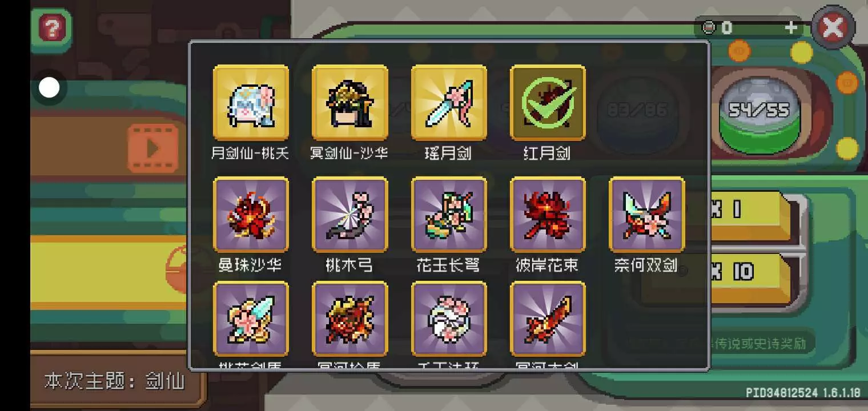Select the 冥剑仙-沙华 character icon
This screenshot has height=411, width=868.
[x=349, y=103]
